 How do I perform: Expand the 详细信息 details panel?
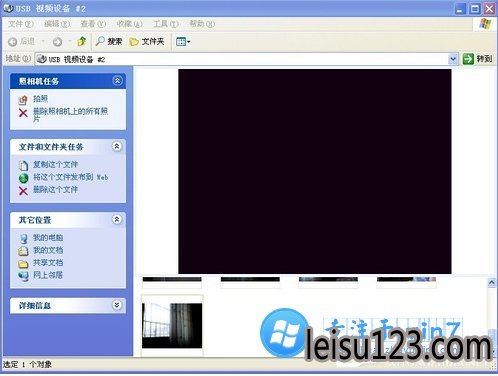(x=117, y=305)
